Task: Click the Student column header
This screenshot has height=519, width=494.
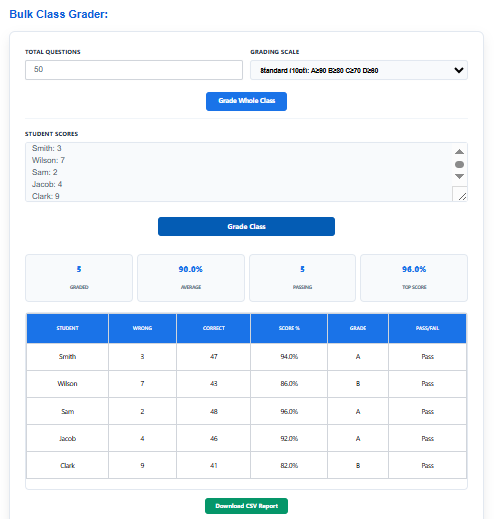Action: (x=67, y=328)
